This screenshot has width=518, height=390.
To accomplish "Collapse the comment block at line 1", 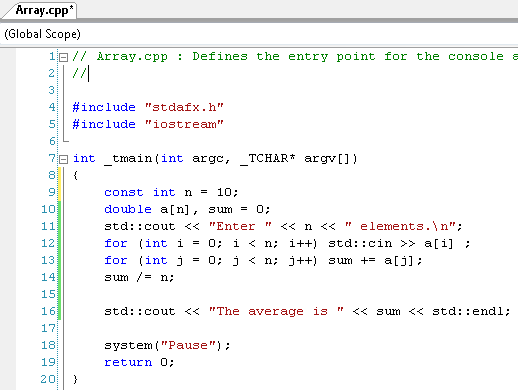I will [63, 57].
